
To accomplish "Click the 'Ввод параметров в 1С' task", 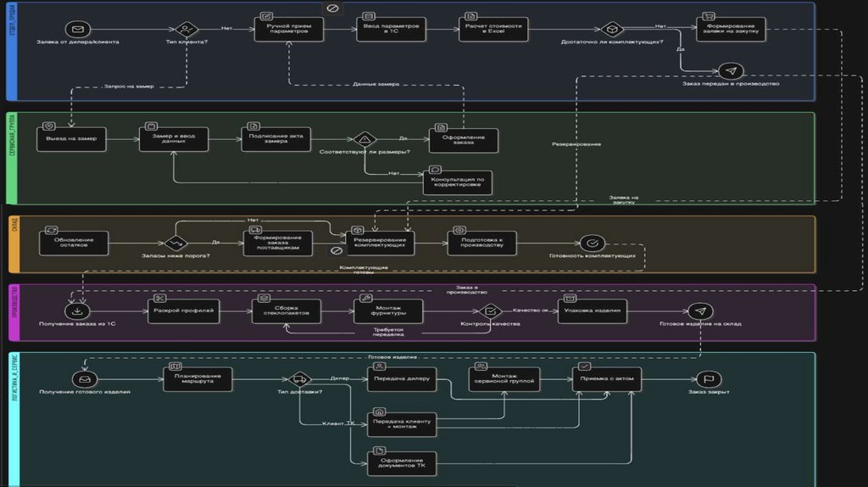I will coord(391,29).
